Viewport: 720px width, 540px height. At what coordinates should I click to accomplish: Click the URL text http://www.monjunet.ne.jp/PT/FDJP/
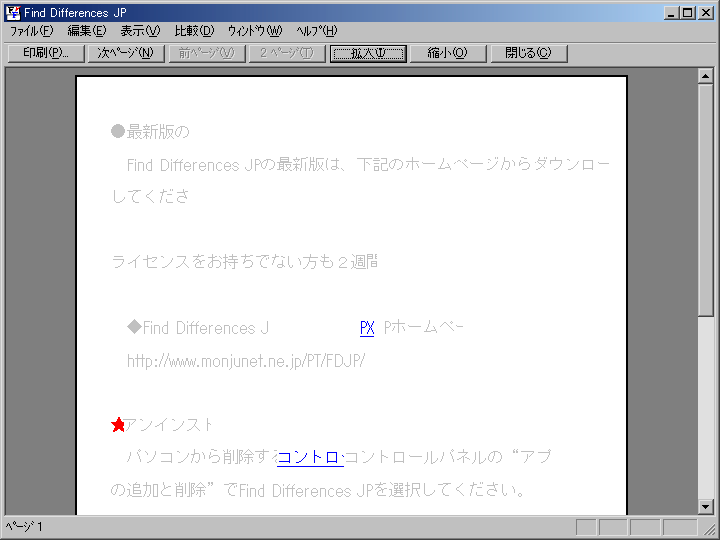coord(246,361)
